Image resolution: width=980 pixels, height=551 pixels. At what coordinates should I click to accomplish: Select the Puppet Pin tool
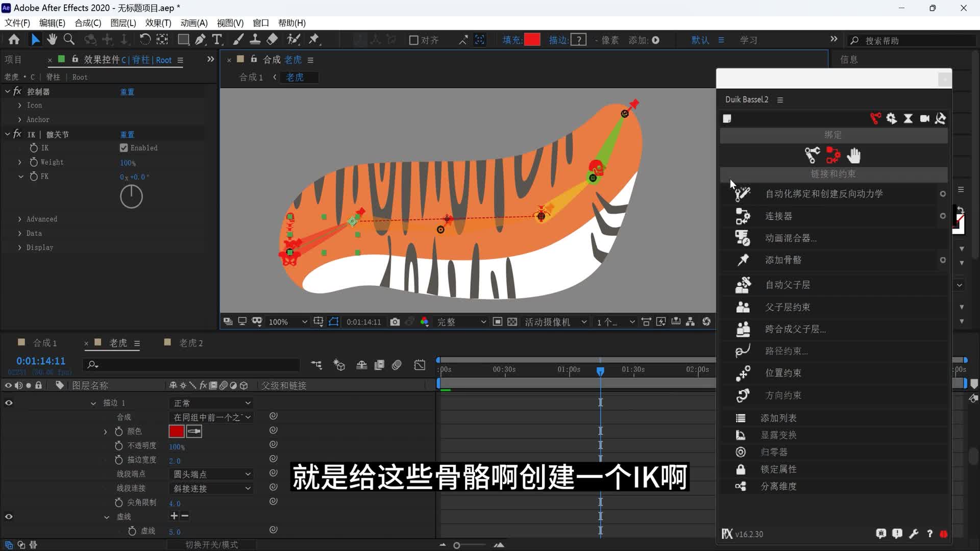coord(314,40)
